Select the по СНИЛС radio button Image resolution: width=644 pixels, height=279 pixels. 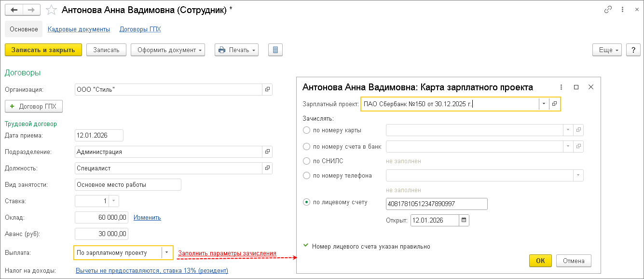click(306, 161)
